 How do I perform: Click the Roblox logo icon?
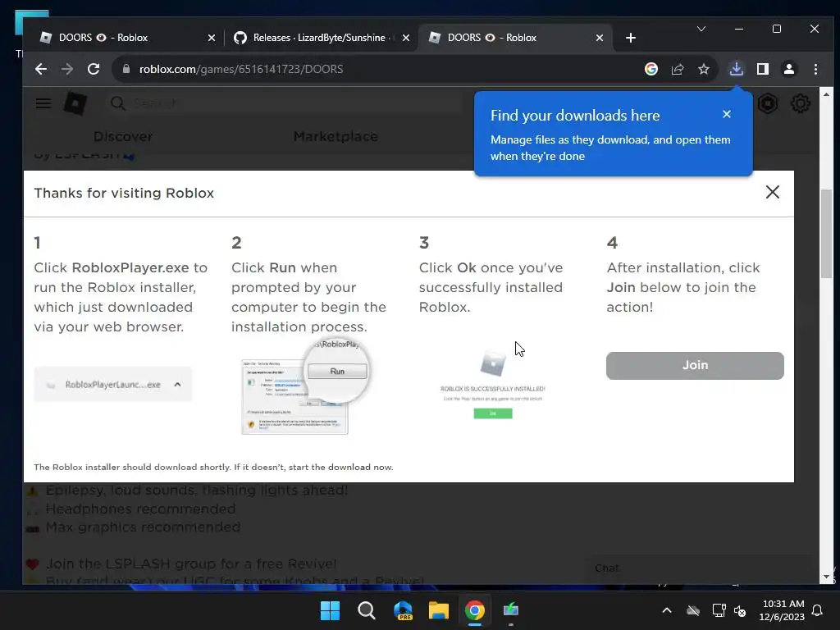coord(75,103)
